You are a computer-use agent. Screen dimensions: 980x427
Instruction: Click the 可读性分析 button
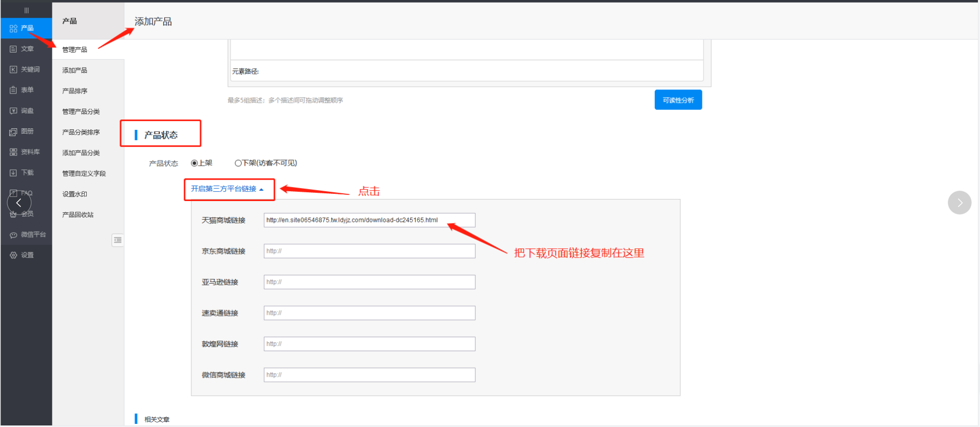[678, 100]
